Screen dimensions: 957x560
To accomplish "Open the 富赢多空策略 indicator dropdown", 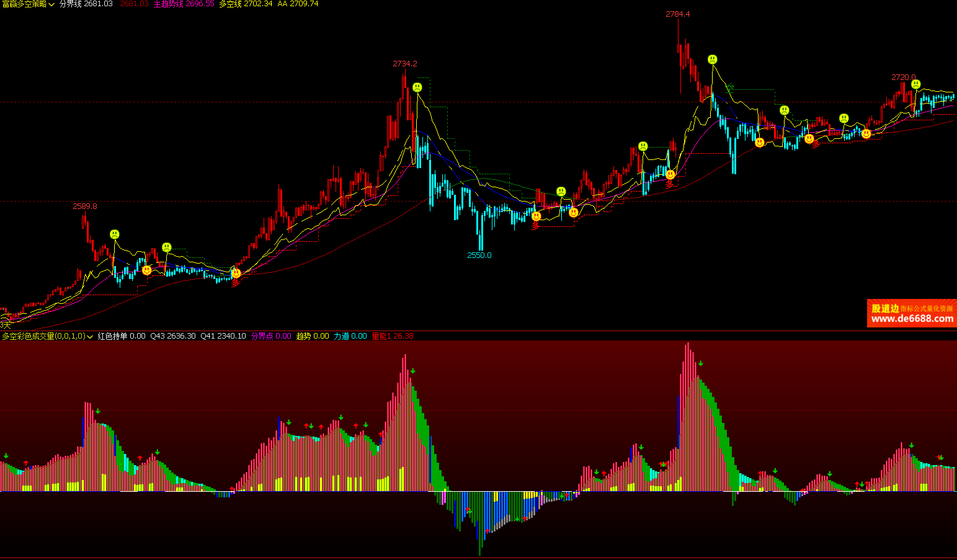I will point(50,4).
